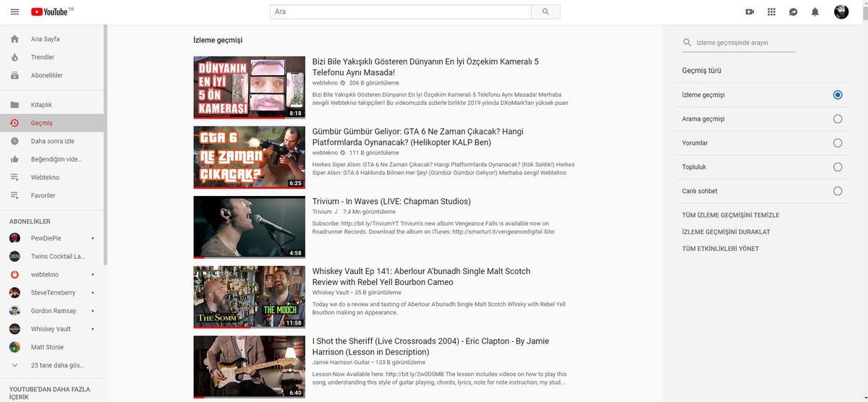Open Abonelikler in the sidebar

(x=53, y=75)
